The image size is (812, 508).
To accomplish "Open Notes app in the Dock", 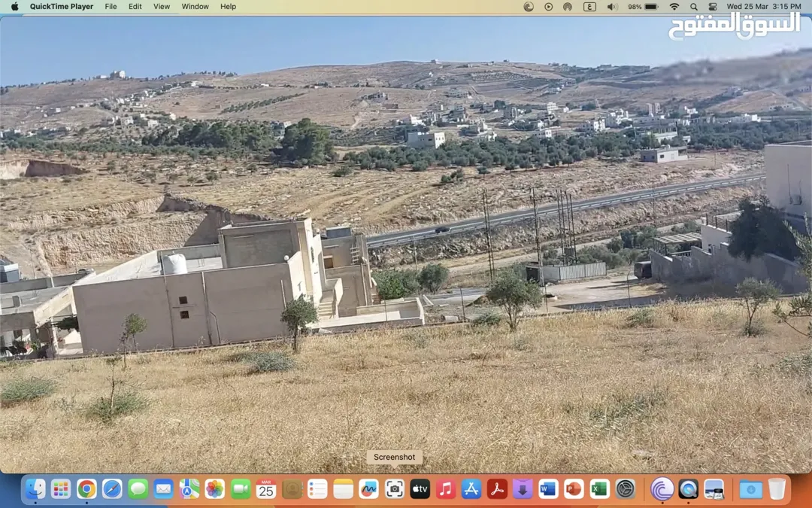I will click(344, 489).
